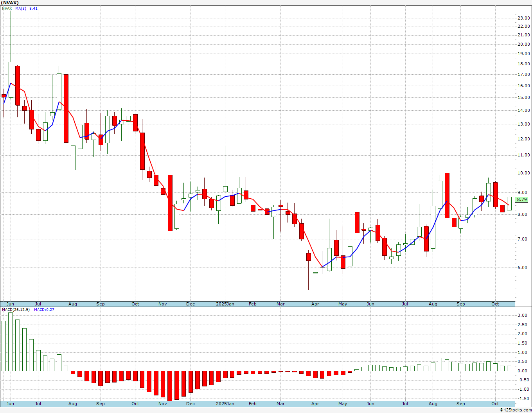
Task: Click the "23.00" price axis label
Action: coord(523,18)
